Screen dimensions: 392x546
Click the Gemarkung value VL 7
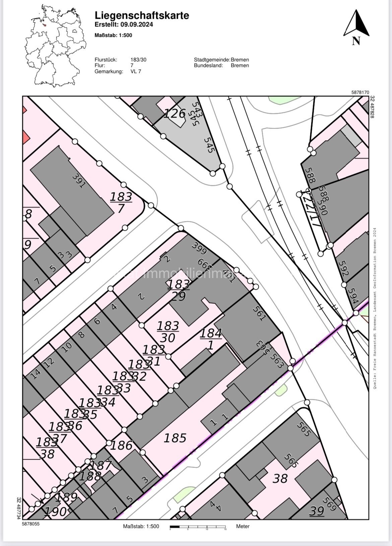tap(136, 71)
